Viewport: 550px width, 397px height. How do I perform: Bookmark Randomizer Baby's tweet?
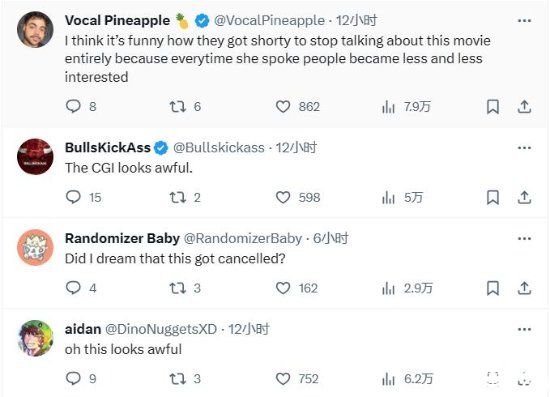tap(493, 288)
